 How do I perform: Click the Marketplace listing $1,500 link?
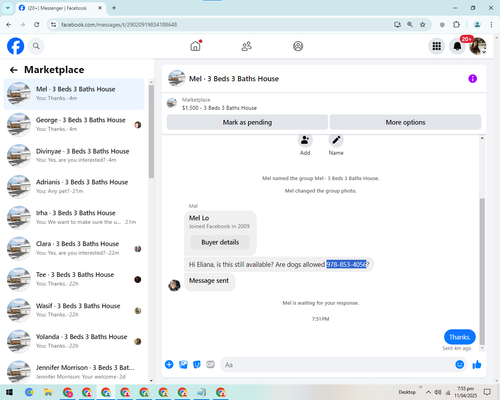click(219, 108)
